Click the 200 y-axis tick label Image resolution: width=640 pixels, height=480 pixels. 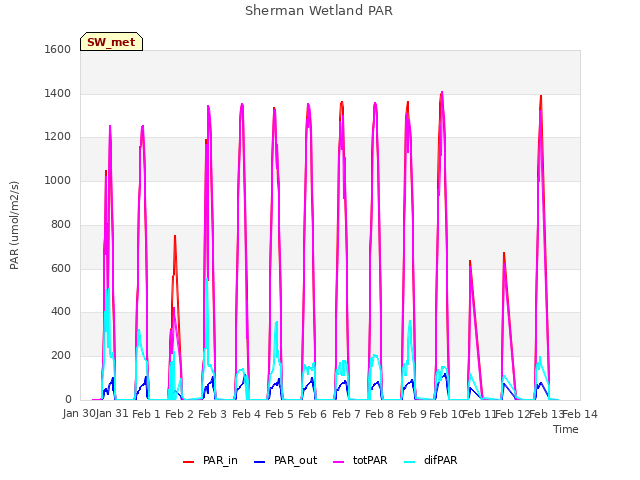point(61,356)
